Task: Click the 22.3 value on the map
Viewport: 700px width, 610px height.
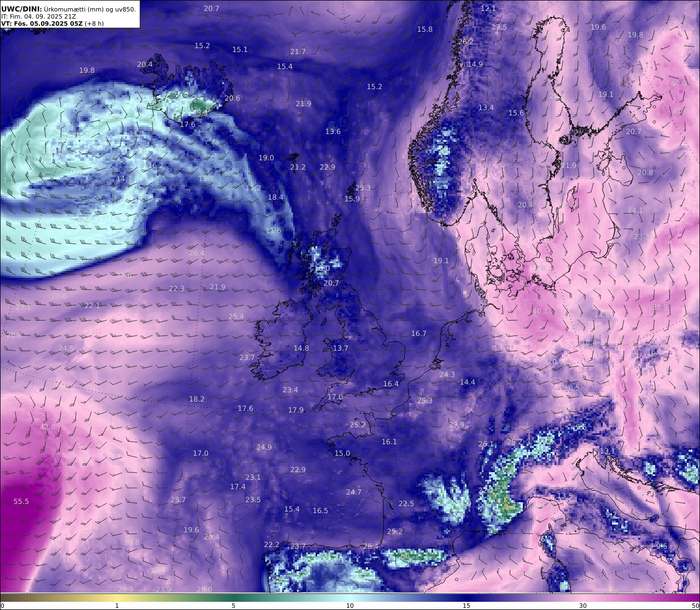Action: pos(177,288)
